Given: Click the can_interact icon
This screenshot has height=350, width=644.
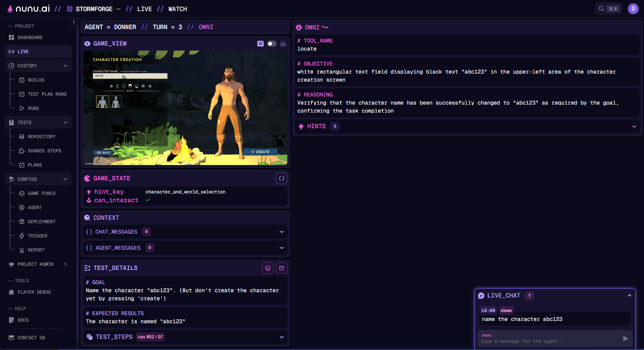Looking at the screenshot, I should coord(89,200).
